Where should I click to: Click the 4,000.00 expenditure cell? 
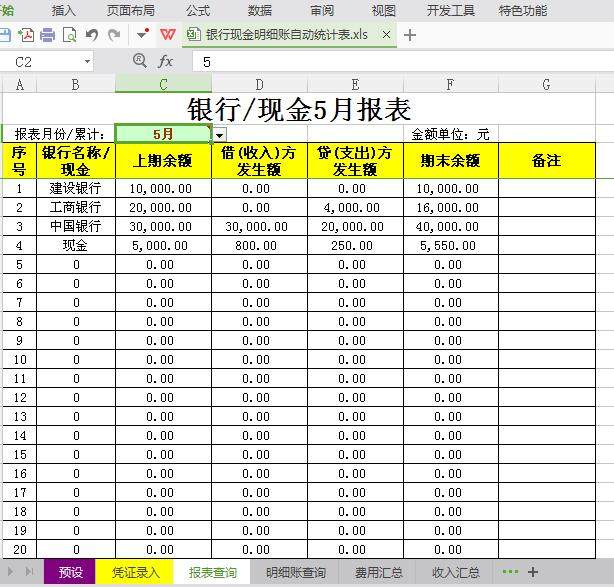click(x=355, y=208)
